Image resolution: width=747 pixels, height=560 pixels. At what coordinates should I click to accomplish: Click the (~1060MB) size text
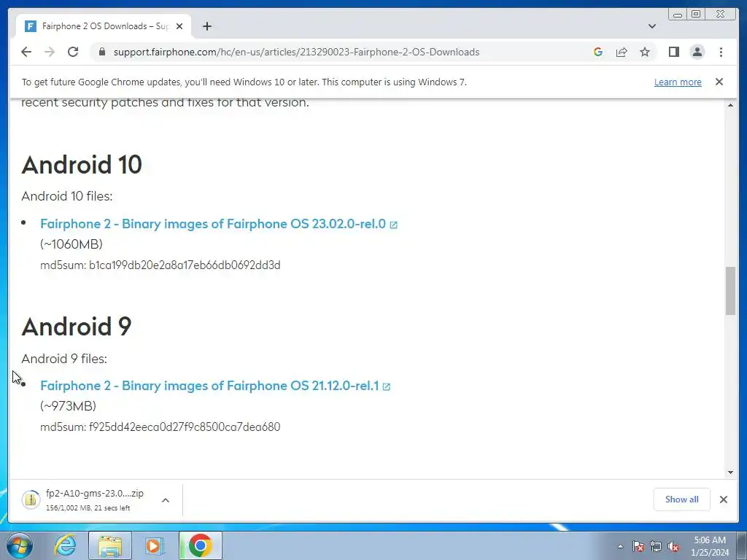71,244
